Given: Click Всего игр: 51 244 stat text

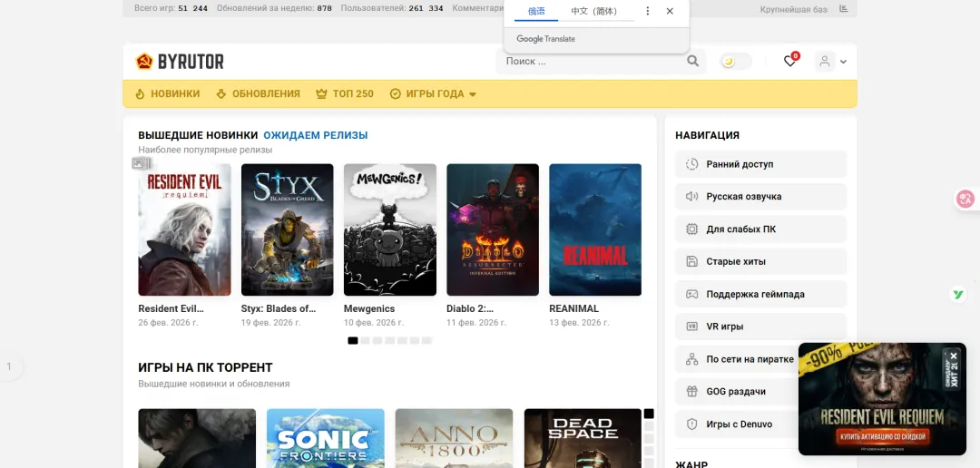Looking at the screenshot, I should pyautogui.click(x=171, y=9).
